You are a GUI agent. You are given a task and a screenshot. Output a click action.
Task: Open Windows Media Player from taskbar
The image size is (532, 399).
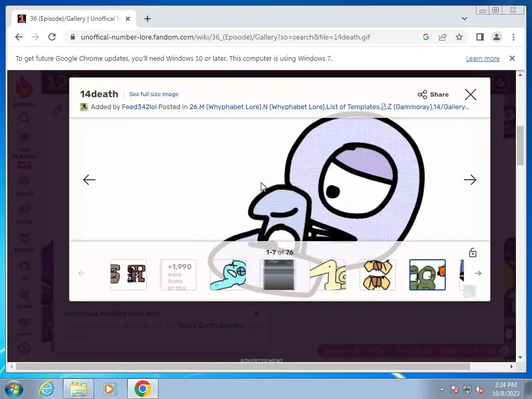pos(110,389)
